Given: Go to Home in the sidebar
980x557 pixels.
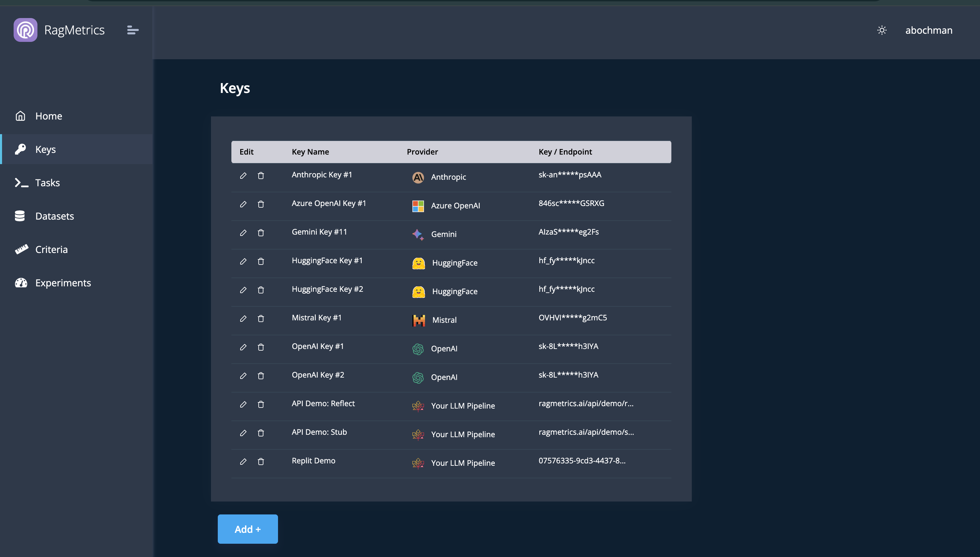Looking at the screenshot, I should pyautogui.click(x=77, y=116).
